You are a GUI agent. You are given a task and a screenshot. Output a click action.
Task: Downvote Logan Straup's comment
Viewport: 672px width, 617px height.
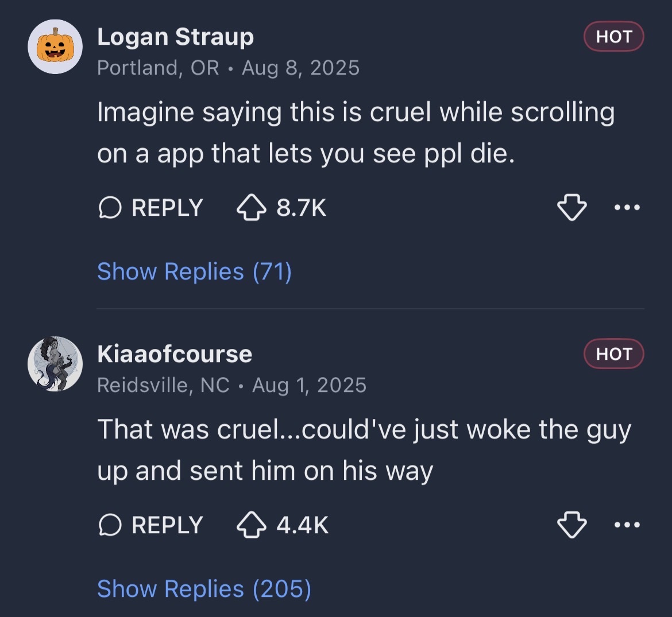[x=572, y=207]
